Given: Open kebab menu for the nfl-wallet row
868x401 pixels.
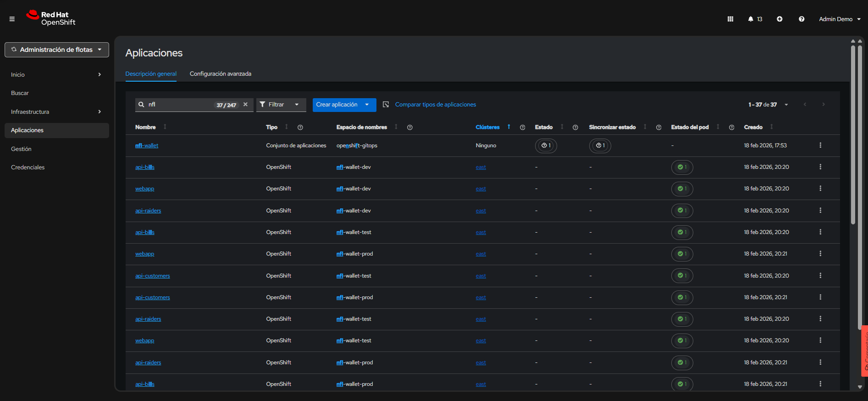Looking at the screenshot, I should click(820, 145).
